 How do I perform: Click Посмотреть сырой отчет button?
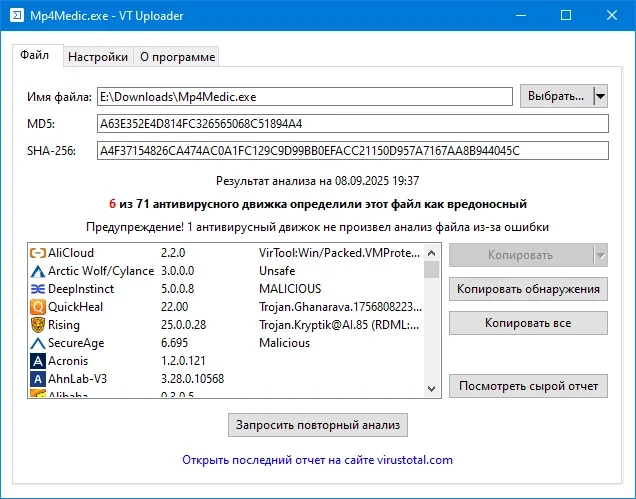(x=528, y=386)
